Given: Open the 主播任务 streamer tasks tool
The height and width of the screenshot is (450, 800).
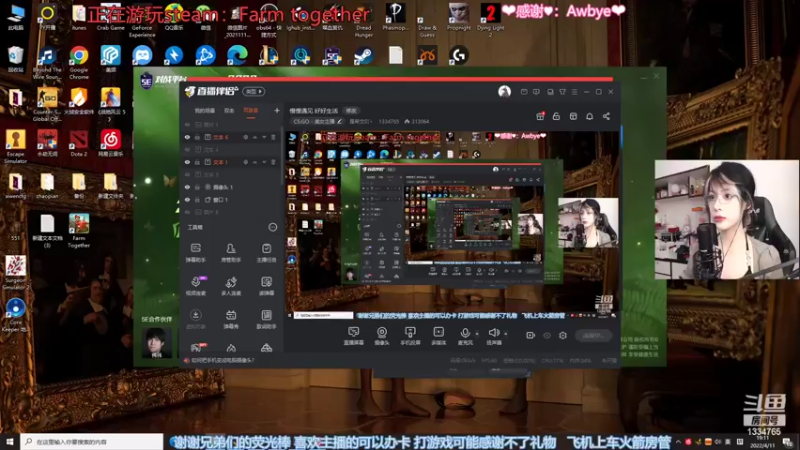Looking at the screenshot, I should click(266, 253).
